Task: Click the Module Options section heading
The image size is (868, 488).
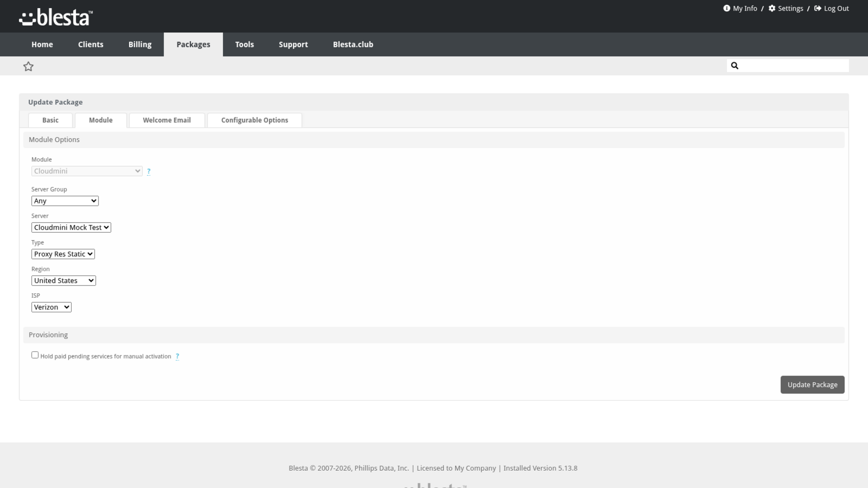Action: (54, 140)
